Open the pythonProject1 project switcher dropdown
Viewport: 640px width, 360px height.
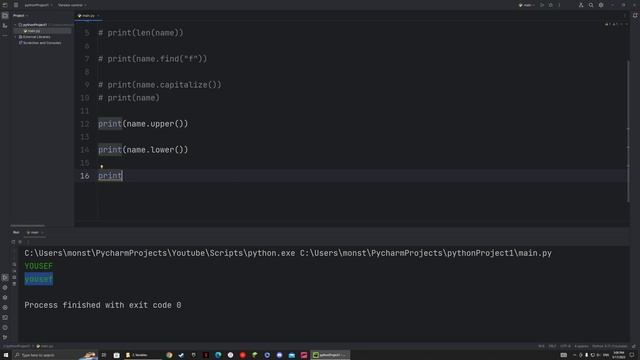pyautogui.click(x=38, y=5)
